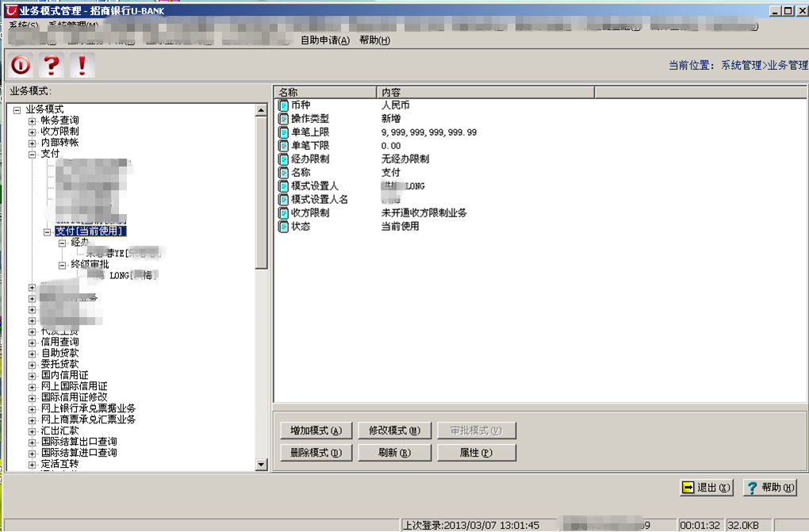The width and height of the screenshot is (809, 532).
Task: Select the 网上银行承兑票据业务 tree item
Action: 88,408
